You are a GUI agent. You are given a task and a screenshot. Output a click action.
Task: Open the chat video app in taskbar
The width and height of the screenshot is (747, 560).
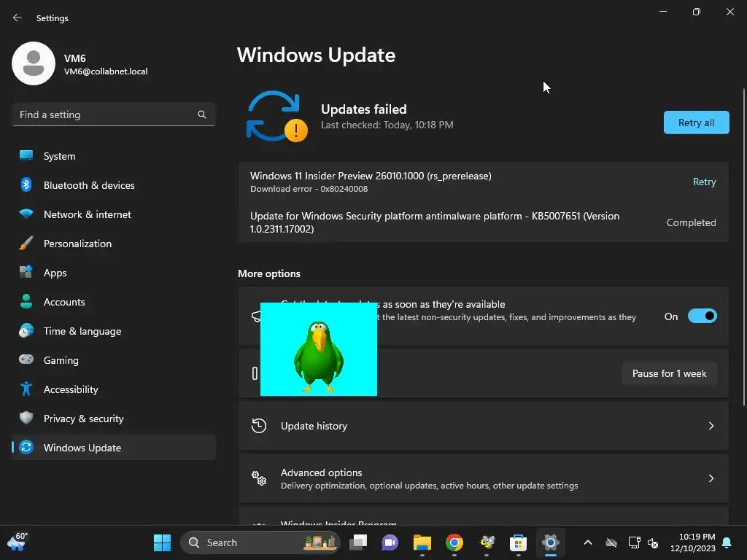pyautogui.click(x=390, y=542)
